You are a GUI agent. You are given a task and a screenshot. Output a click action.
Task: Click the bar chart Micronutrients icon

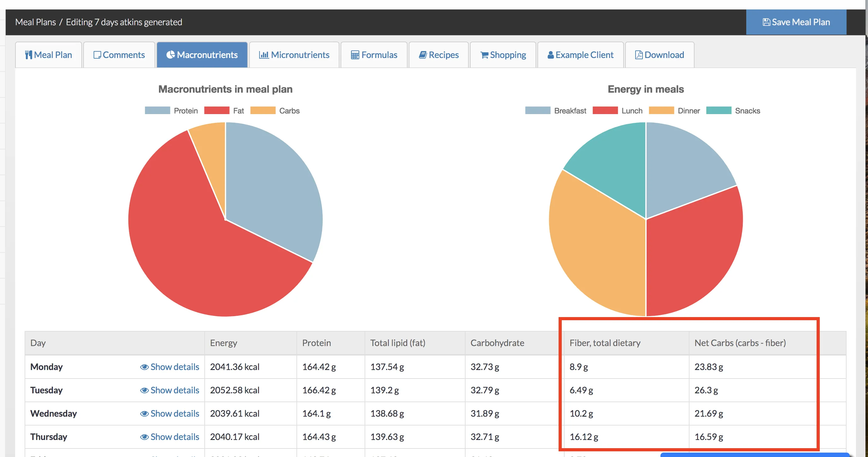pyautogui.click(x=263, y=55)
